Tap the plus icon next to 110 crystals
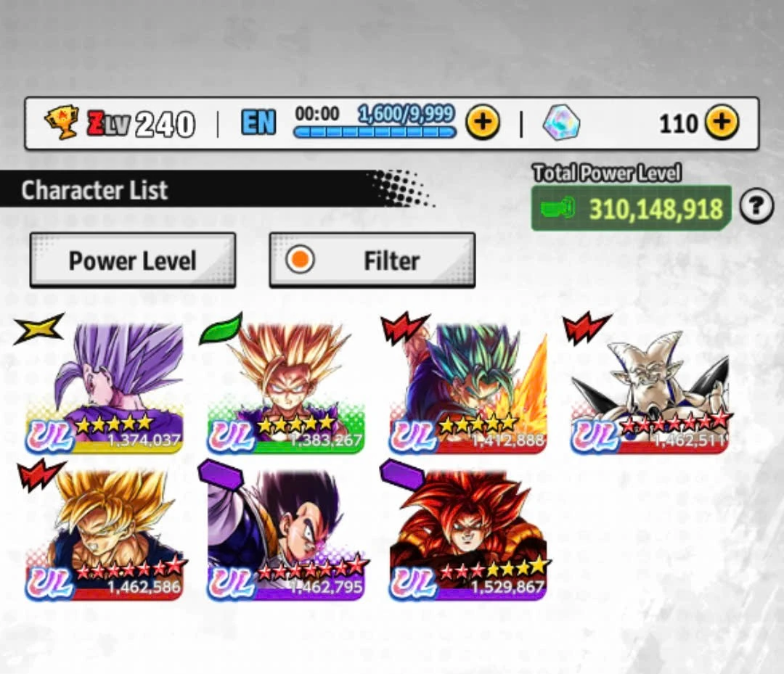784x674 pixels. click(x=722, y=123)
